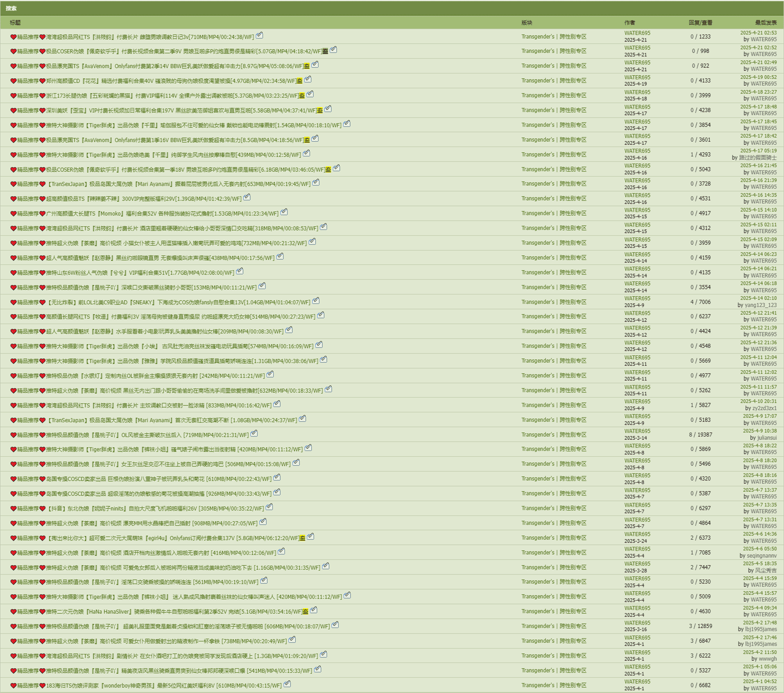Click the attachment icon on the 0 / 6682 thread
The width and height of the screenshot is (784, 693).
[x=287, y=684]
